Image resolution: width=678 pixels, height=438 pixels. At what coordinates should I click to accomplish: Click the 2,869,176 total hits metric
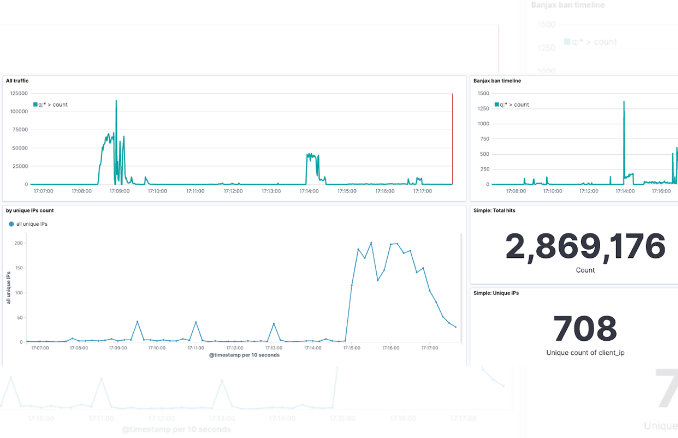point(571,247)
